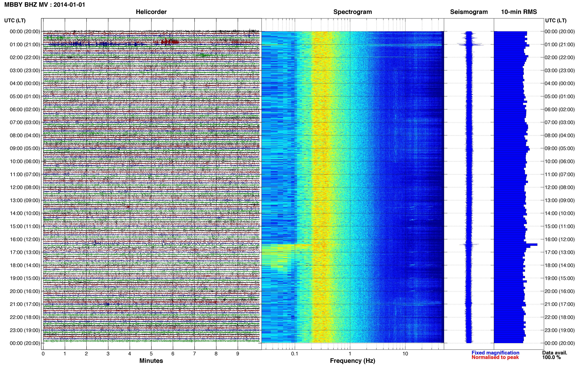588x368 pixels.
Task: Click the right '09:00 (05:00)' time label
Action: coord(560,148)
